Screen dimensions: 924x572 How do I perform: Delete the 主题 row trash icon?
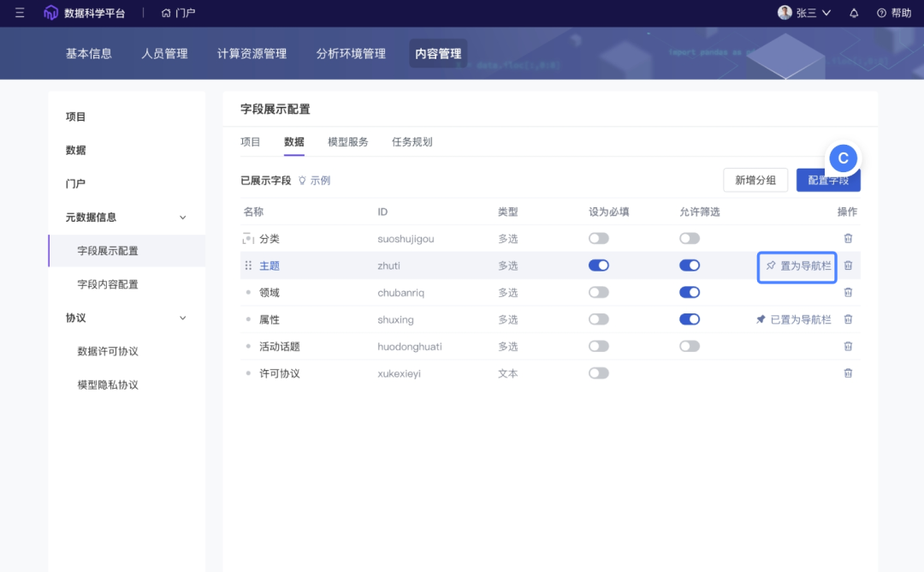pos(848,266)
